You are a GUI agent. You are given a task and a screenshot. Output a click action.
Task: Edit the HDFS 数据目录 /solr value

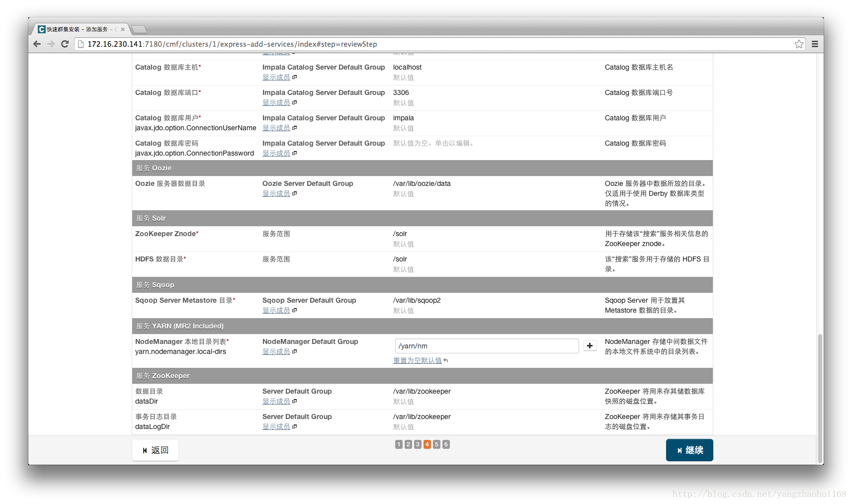(x=400, y=259)
